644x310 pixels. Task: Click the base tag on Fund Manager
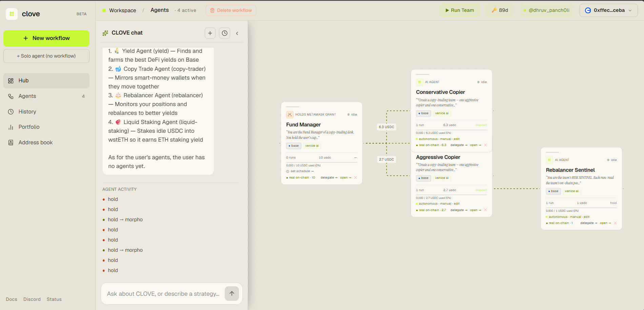click(x=294, y=146)
